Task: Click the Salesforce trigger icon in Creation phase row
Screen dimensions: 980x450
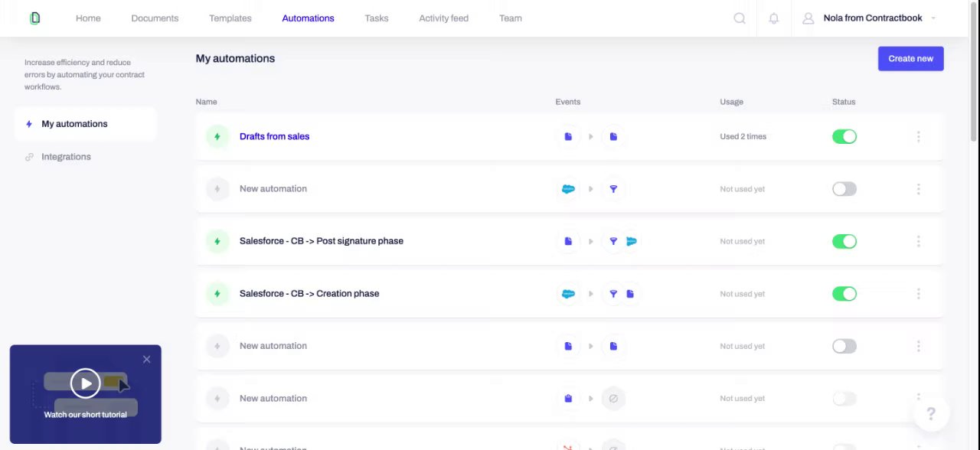Action: [x=568, y=294]
